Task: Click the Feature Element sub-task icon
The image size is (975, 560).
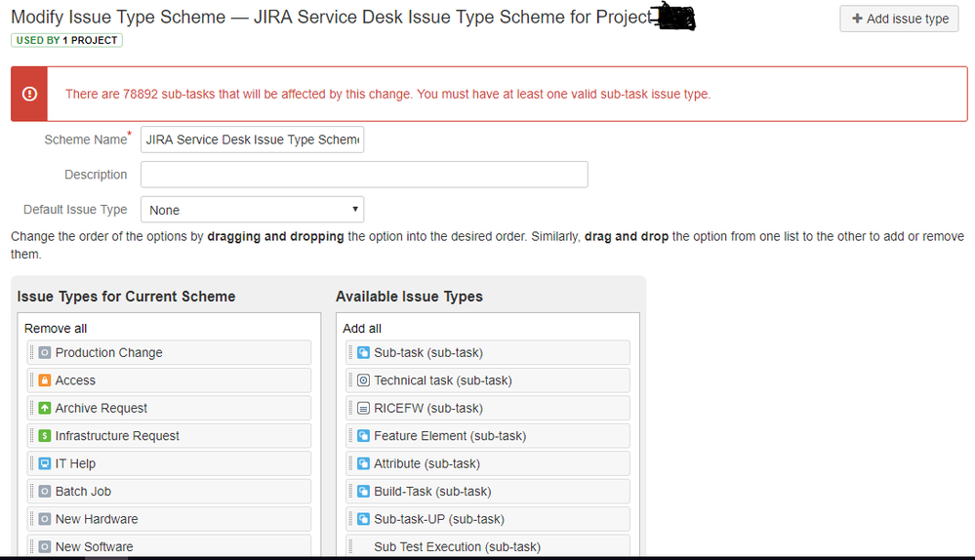Action: pyautogui.click(x=364, y=436)
